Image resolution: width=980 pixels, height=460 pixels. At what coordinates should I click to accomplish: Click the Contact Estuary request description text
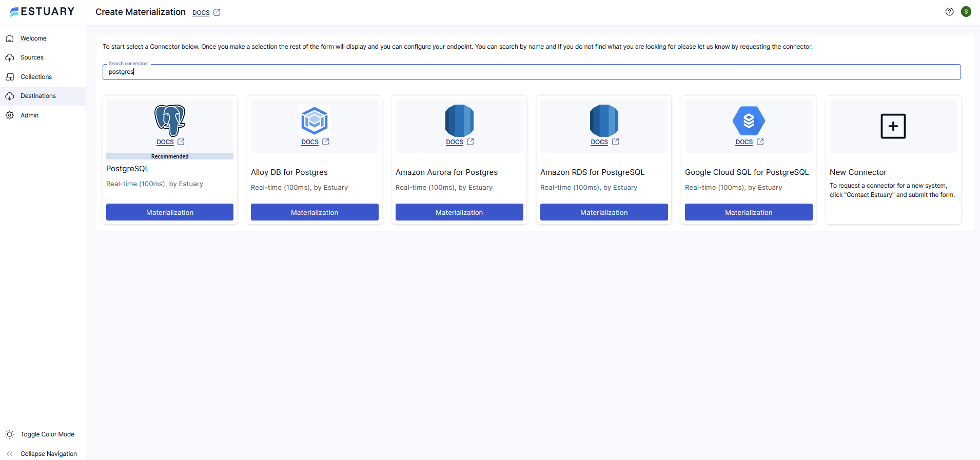(x=892, y=190)
